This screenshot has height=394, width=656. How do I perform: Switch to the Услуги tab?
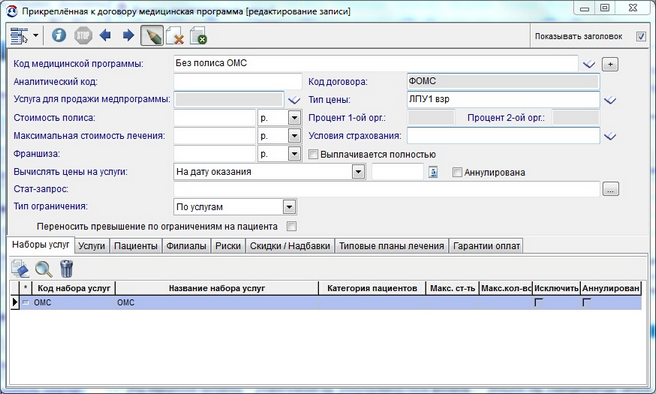pos(92,246)
